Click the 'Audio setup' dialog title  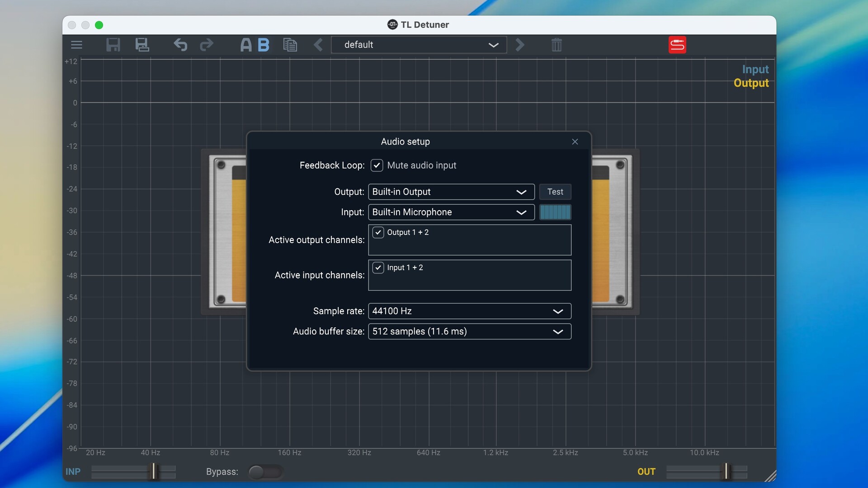tap(406, 141)
